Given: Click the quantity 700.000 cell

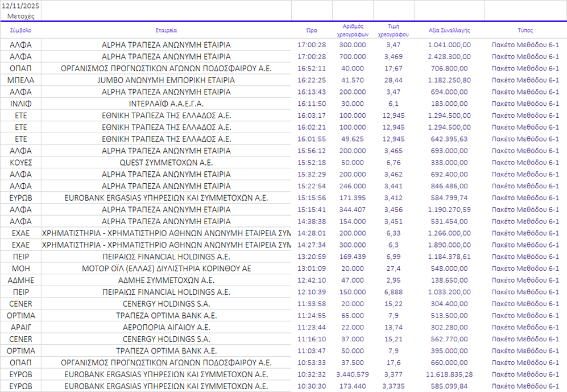Looking at the screenshot, I should 353,57.
